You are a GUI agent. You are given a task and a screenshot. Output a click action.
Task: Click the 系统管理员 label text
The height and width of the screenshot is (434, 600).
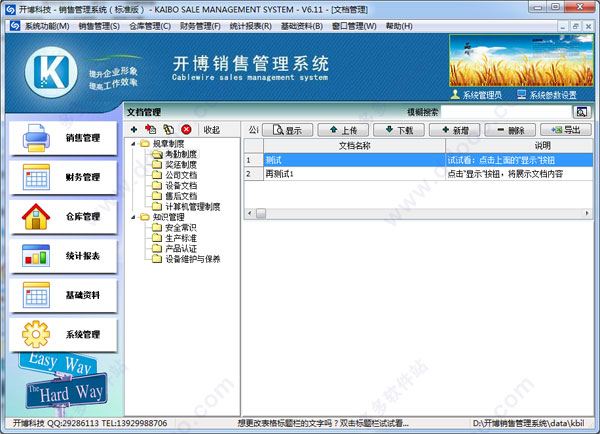[x=482, y=95]
